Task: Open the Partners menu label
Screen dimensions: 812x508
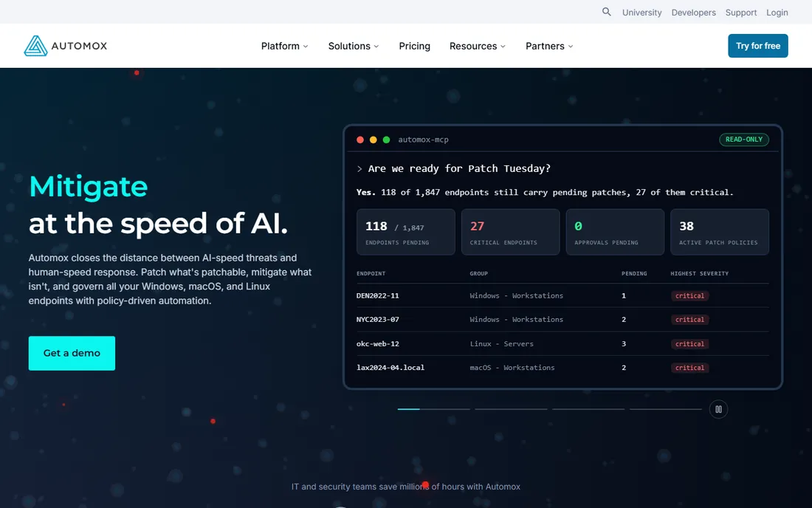Action: [545, 46]
